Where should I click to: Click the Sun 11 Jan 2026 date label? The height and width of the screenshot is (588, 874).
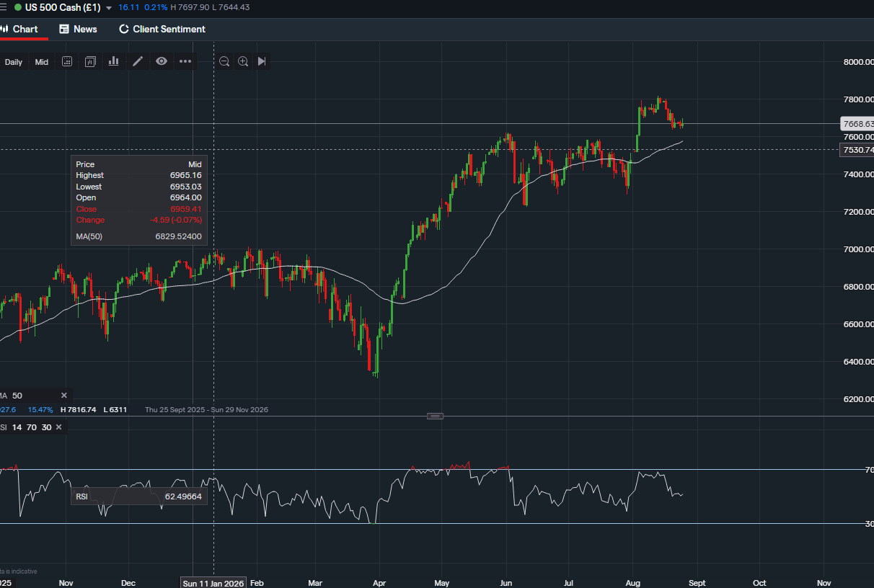click(x=213, y=583)
